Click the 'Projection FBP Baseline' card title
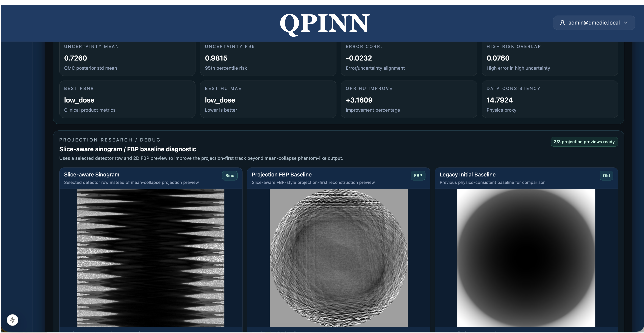Image resolution: width=644 pixels, height=333 pixels. coord(281,175)
